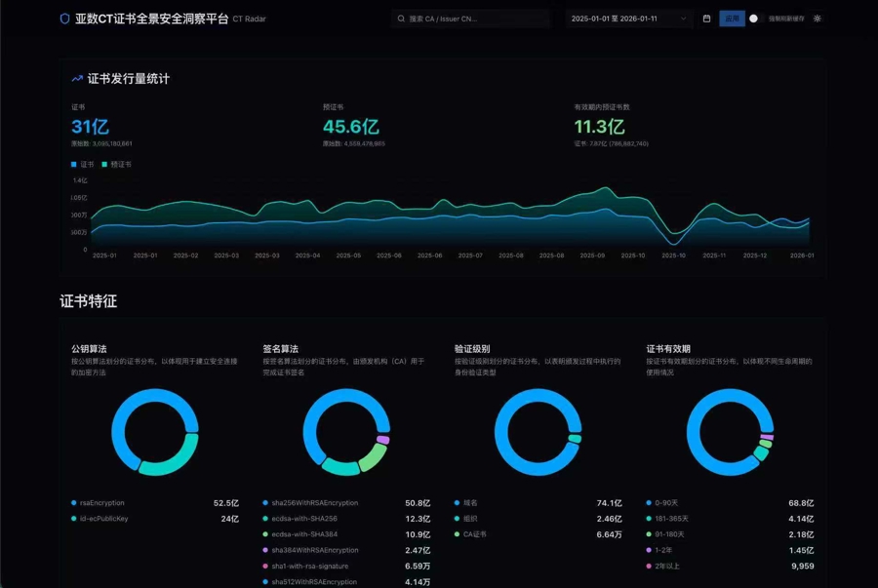Image resolution: width=878 pixels, height=588 pixels.
Task: Click the 亚数CT证书全景安全洞察平台 title
Action: pos(151,19)
